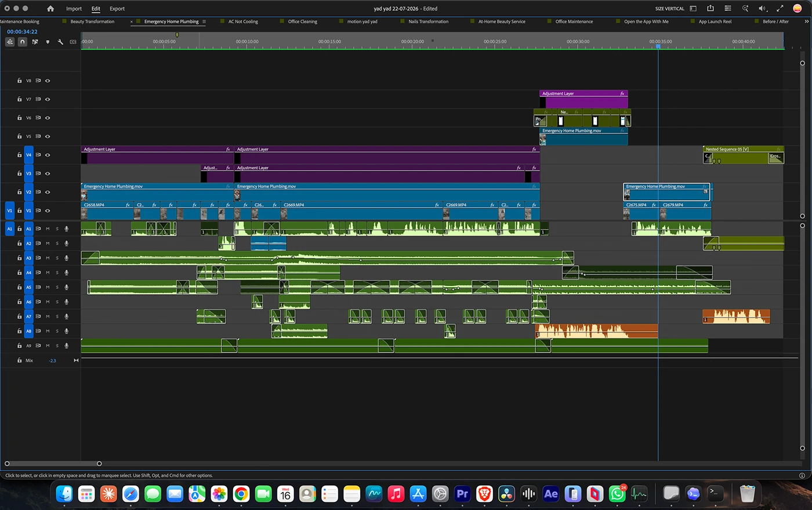Screen dimensions: 812x510
Task: Open Premiere Pro from the Dock
Action: [462, 494]
